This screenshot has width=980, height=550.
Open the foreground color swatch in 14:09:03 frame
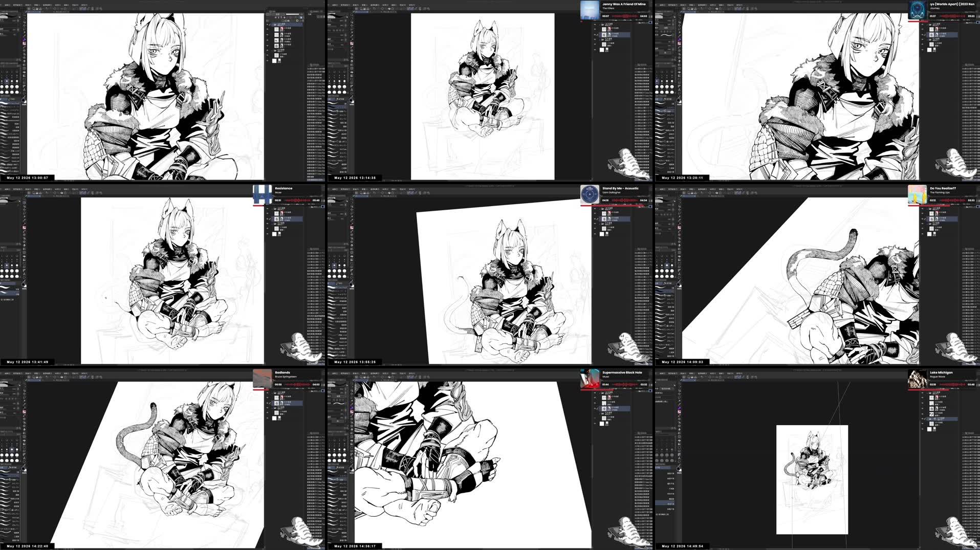[x=678, y=284]
